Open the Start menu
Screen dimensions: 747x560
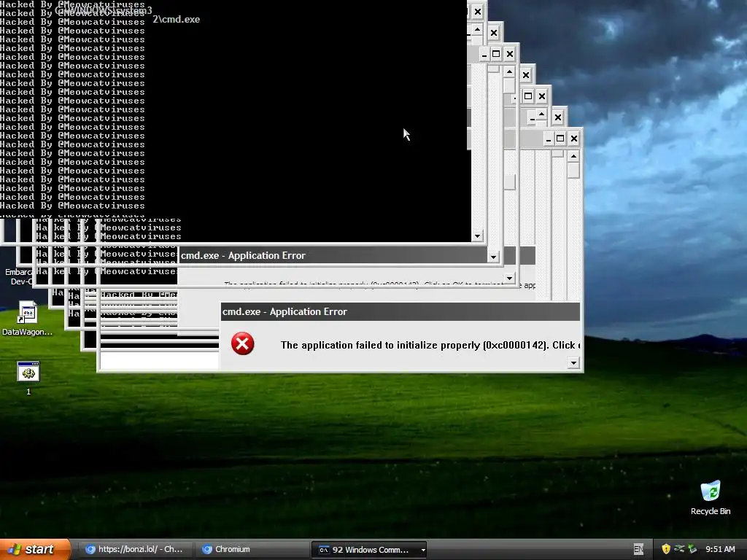(x=34, y=549)
